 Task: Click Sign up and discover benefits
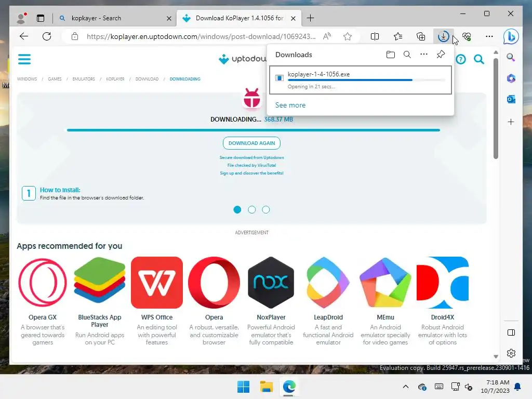pos(251,173)
